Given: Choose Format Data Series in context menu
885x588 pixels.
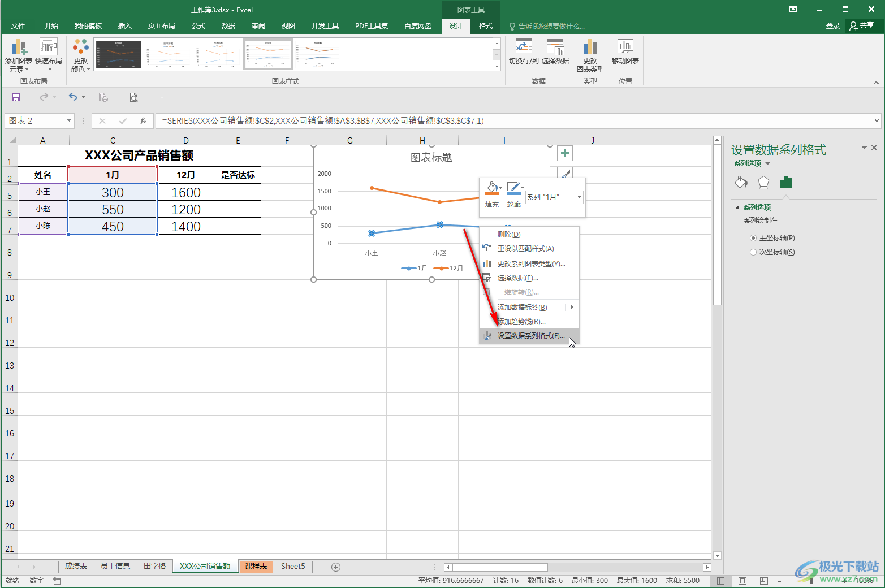Looking at the screenshot, I should point(529,336).
